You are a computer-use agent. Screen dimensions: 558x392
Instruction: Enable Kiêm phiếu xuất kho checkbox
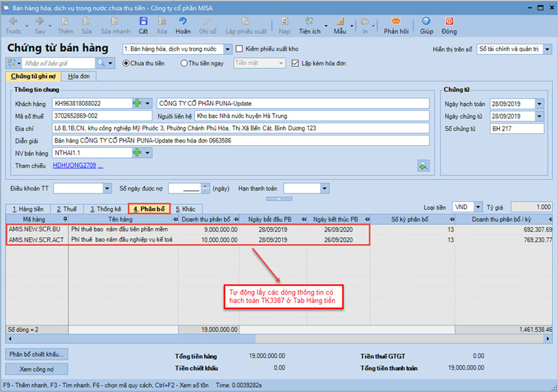[x=239, y=48]
